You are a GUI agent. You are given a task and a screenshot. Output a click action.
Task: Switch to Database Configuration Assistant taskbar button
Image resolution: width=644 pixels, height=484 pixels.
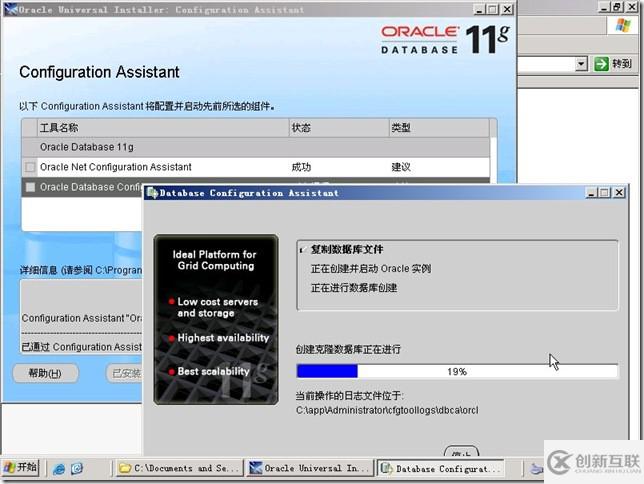click(441, 468)
